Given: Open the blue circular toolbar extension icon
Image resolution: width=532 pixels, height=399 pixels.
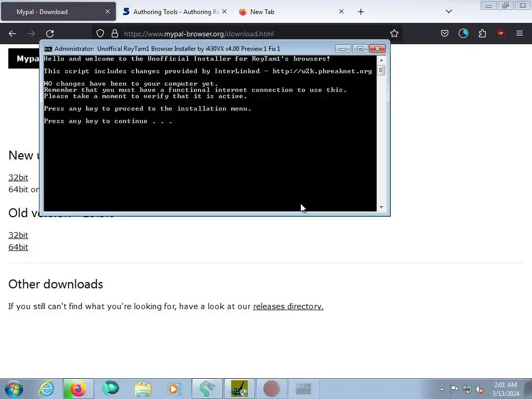Looking at the screenshot, I should 463,33.
